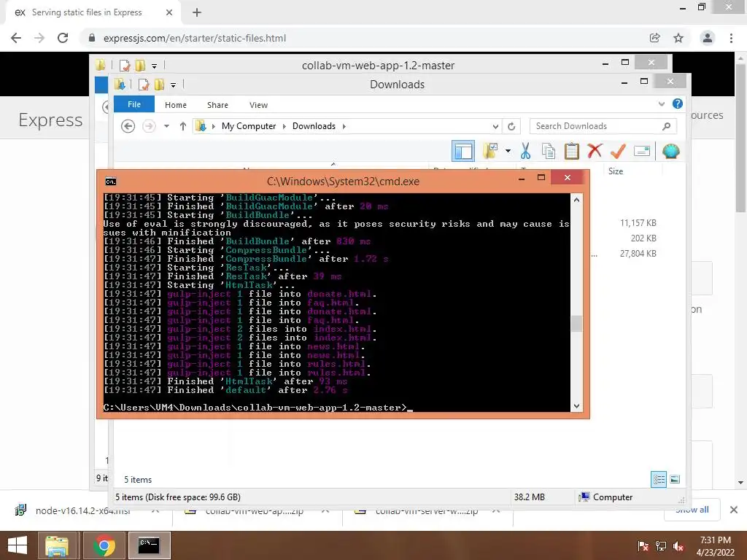This screenshot has width=747, height=560.
Task: Click the cmd.exe system menu icon
Action: [111, 182]
